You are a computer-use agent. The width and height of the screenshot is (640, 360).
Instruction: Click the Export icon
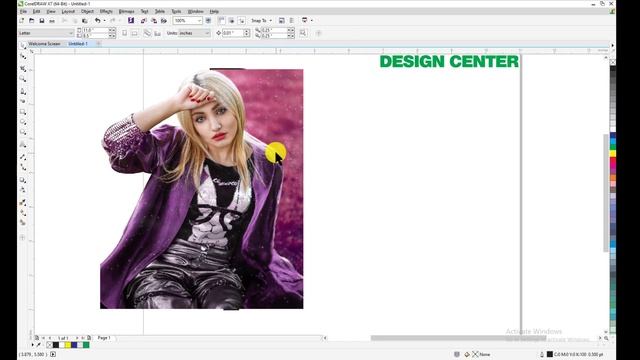(154, 20)
